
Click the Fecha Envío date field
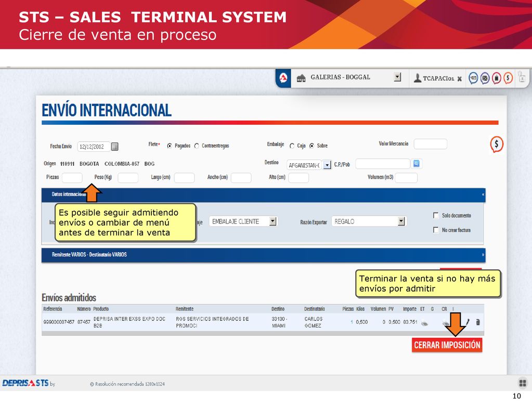[x=94, y=147]
